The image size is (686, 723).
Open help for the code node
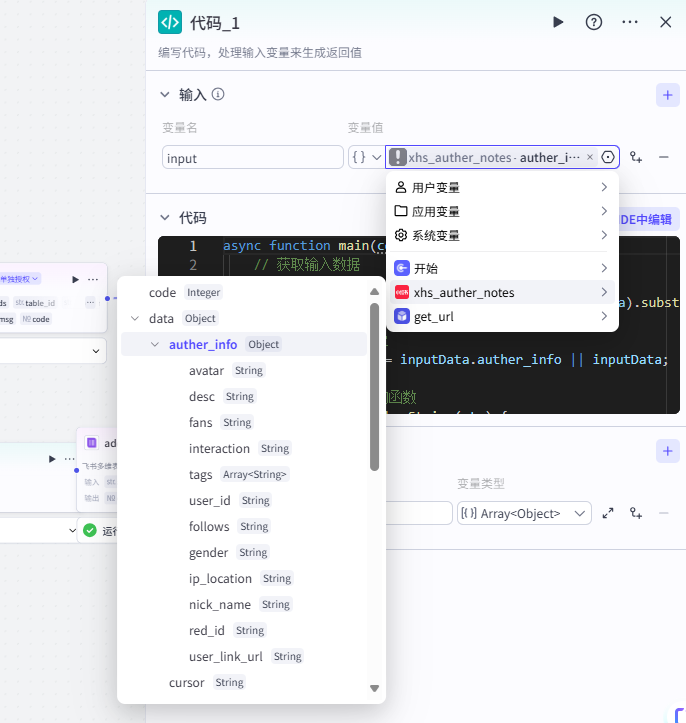pos(593,22)
